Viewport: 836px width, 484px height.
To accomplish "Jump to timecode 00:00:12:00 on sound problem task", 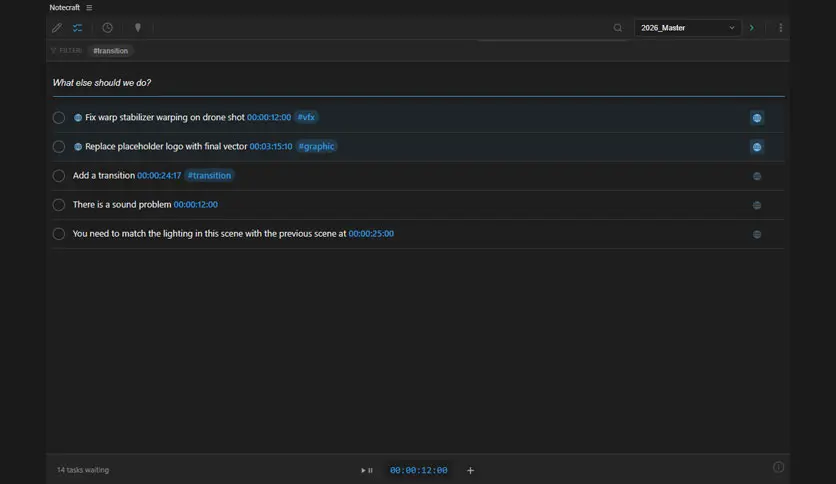I will (x=196, y=204).
